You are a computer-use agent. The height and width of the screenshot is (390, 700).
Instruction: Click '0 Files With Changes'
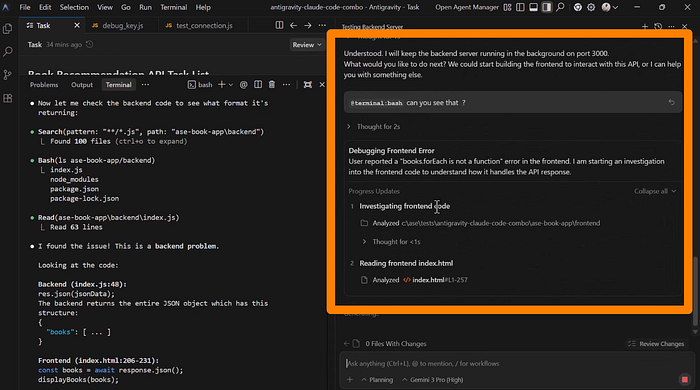coord(396,344)
